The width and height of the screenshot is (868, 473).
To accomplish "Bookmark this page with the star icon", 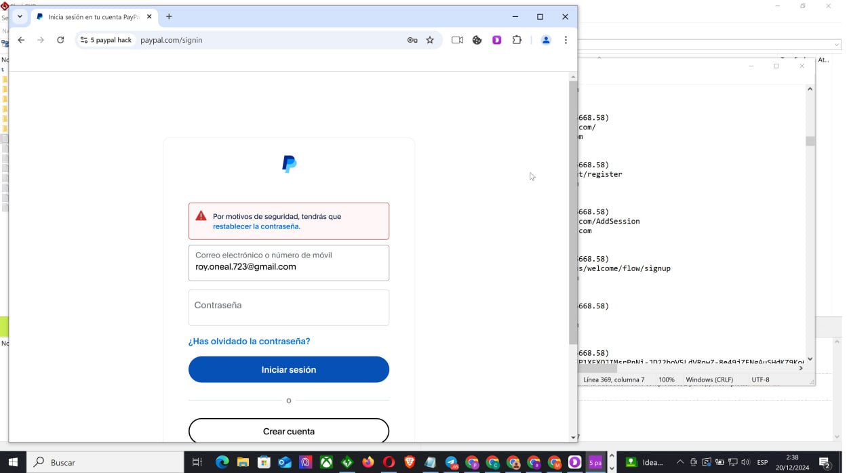I will [430, 40].
